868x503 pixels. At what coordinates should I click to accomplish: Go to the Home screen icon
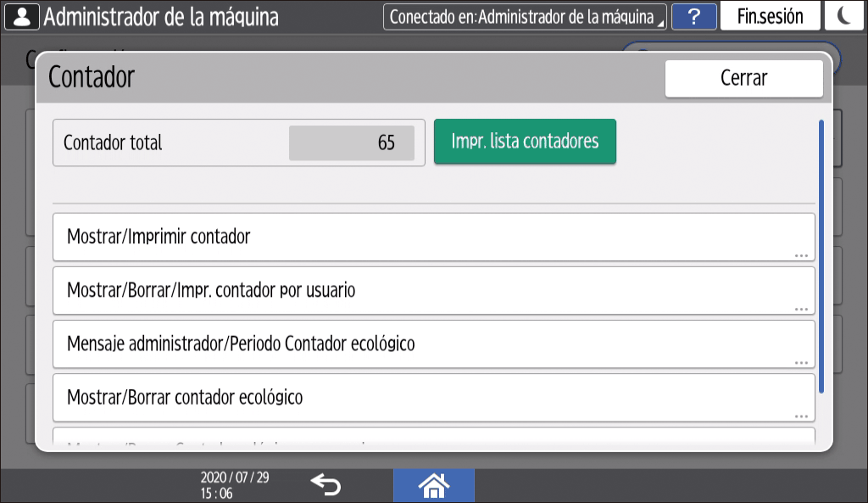433,485
